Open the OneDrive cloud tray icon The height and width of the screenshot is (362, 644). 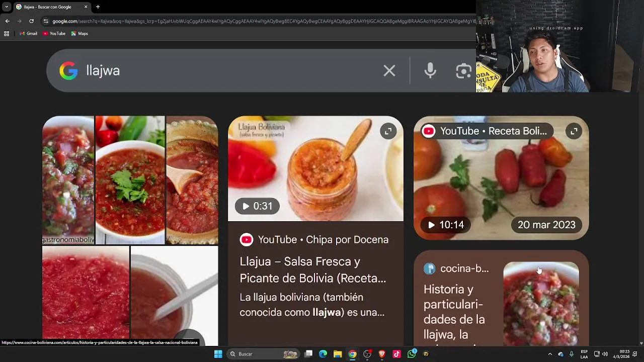[x=560, y=354]
